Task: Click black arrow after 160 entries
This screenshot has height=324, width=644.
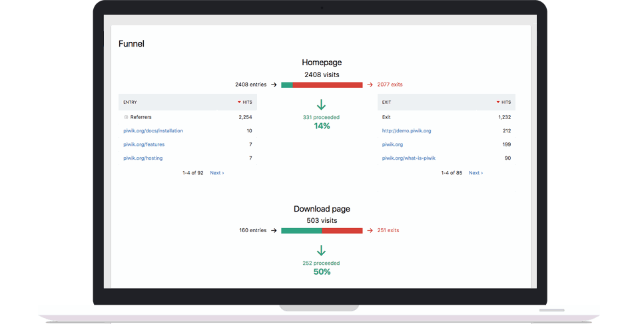Action: tap(274, 231)
